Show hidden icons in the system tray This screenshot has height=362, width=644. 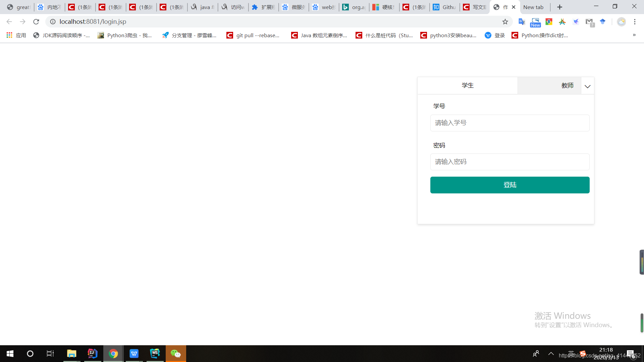click(551, 353)
